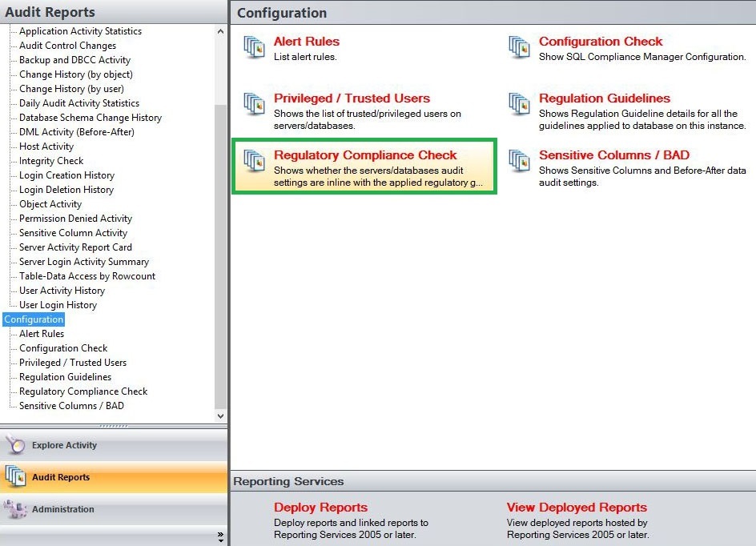Image resolution: width=756 pixels, height=546 pixels.
Task: Select Database Schema Change History
Action: point(90,118)
